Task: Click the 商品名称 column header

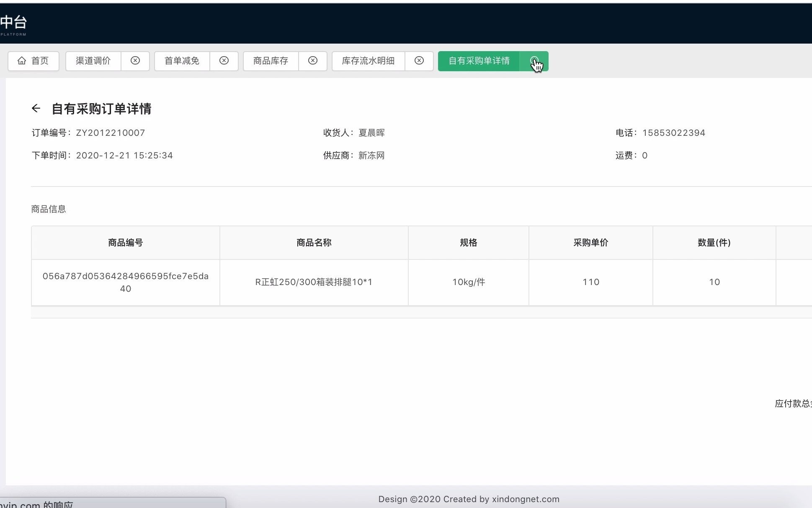Action: click(x=314, y=243)
